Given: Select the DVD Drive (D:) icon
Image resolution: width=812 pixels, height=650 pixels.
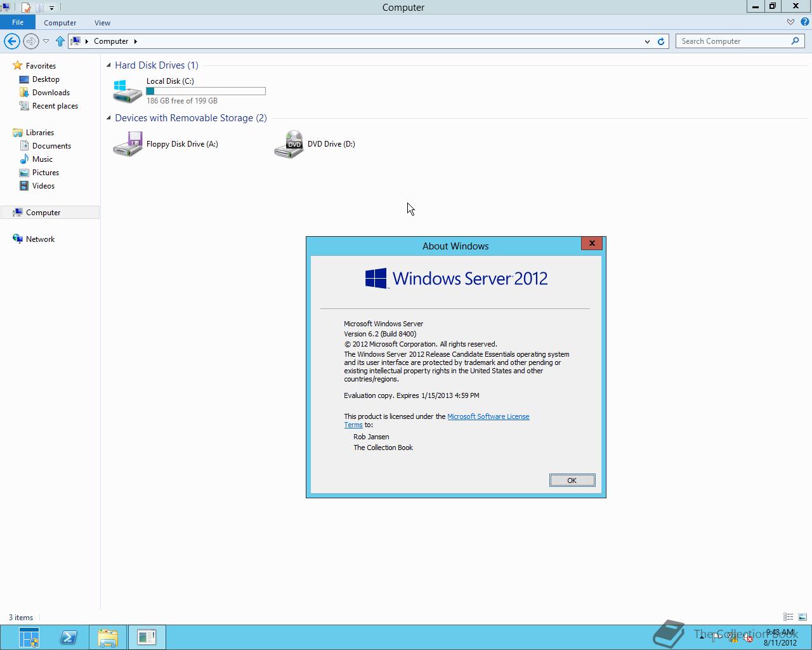Looking at the screenshot, I should tap(289, 144).
